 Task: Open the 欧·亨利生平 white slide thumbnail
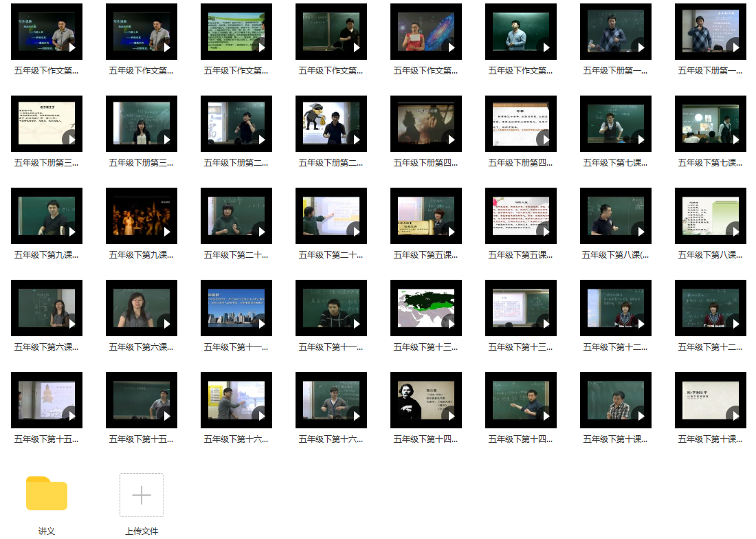click(710, 400)
